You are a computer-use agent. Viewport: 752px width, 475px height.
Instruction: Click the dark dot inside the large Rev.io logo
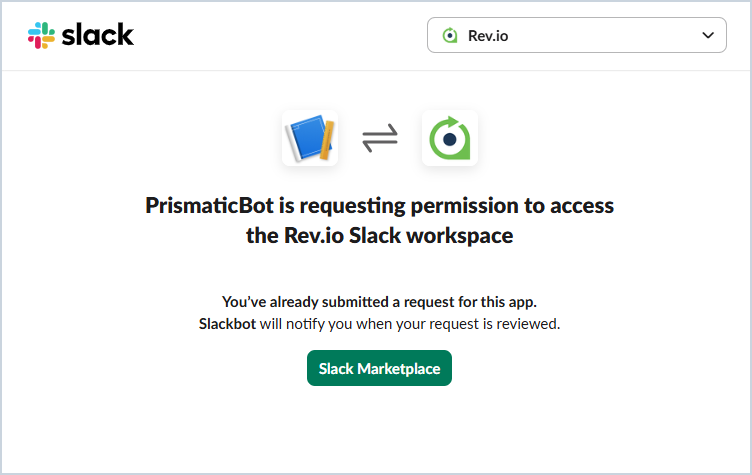(x=450, y=138)
